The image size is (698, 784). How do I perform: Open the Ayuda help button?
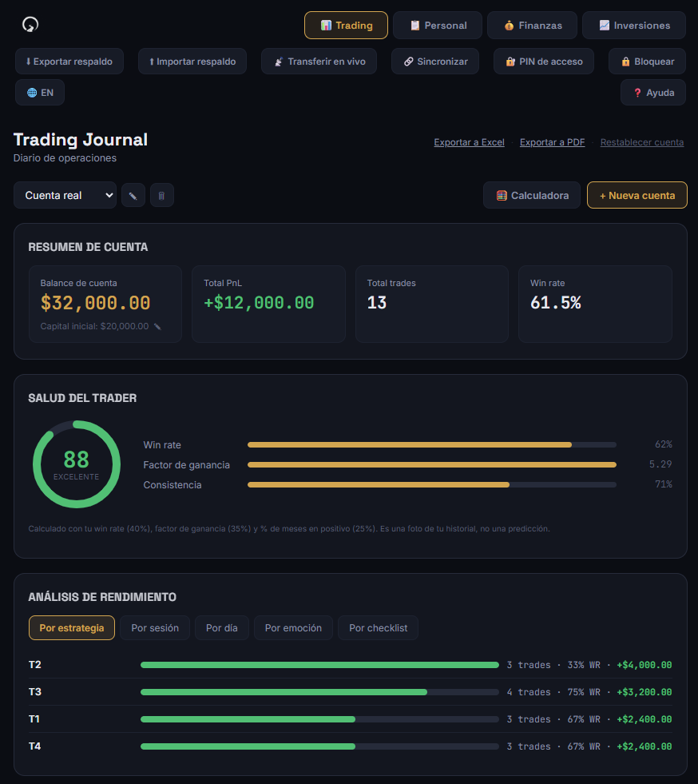point(653,93)
